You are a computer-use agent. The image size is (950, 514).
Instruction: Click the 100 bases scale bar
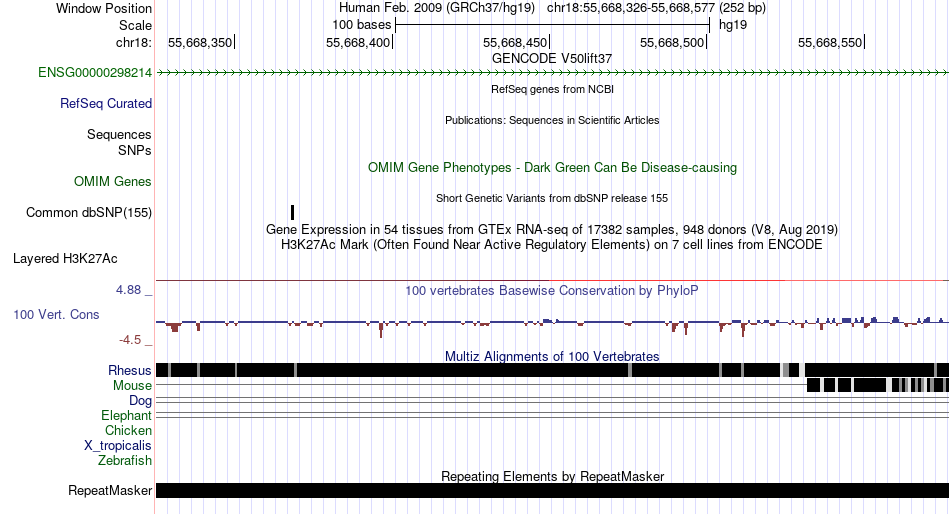pyautogui.click(x=552, y=25)
